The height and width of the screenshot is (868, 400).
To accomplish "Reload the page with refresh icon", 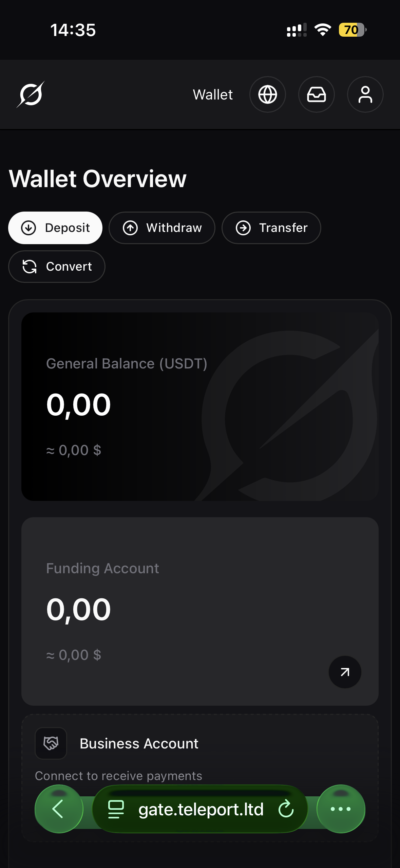I will coord(286,809).
